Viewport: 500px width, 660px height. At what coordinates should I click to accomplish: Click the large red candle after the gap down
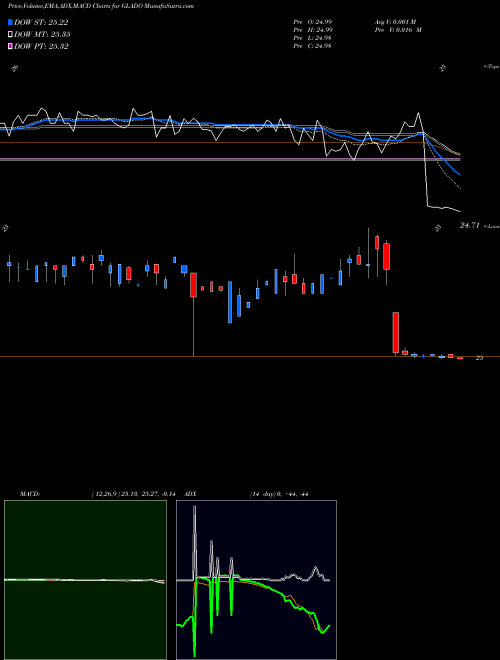(x=396, y=333)
